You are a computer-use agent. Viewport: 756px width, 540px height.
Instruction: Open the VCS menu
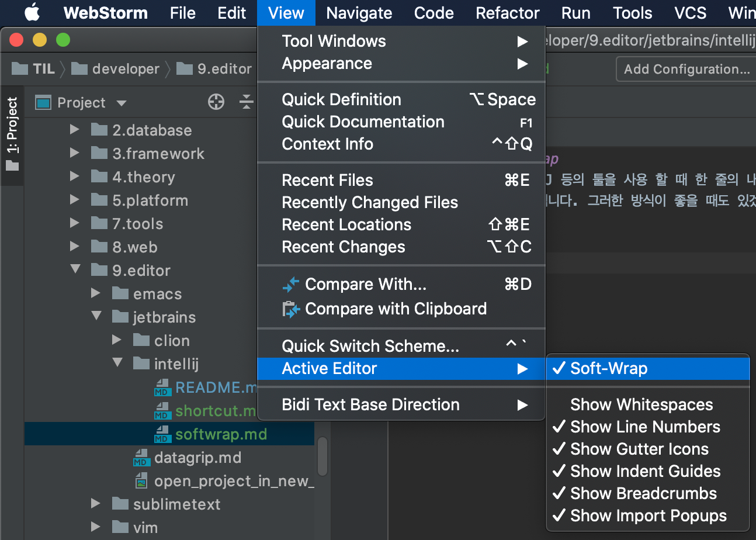tap(691, 13)
